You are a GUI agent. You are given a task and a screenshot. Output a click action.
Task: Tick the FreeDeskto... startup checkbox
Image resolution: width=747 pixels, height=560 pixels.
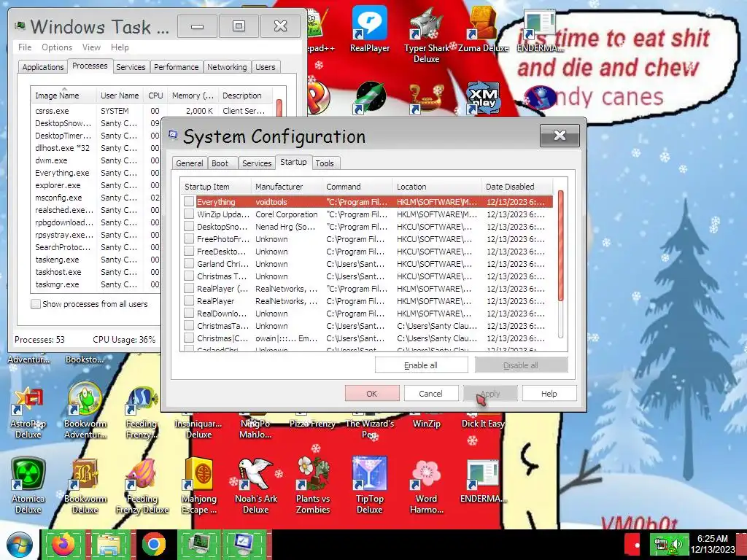coord(189,251)
